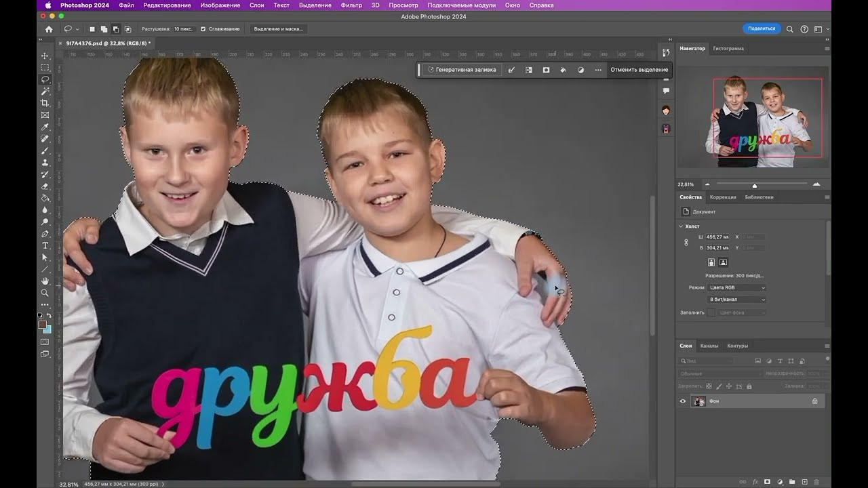Select the Lasso tool in the toolbar
The width and height of the screenshot is (868, 488).
(x=45, y=79)
